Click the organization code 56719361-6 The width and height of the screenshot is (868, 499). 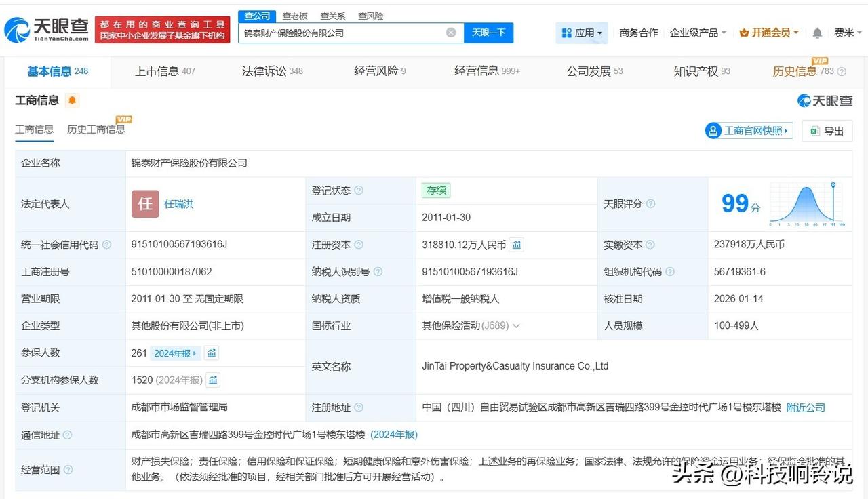tap(740, 272)
